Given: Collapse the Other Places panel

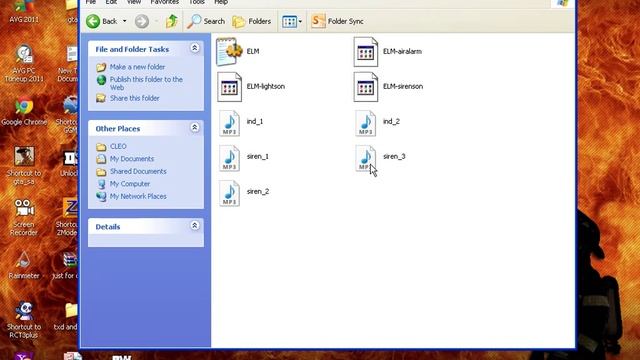Looking at the screenshot, I should 195,127.
